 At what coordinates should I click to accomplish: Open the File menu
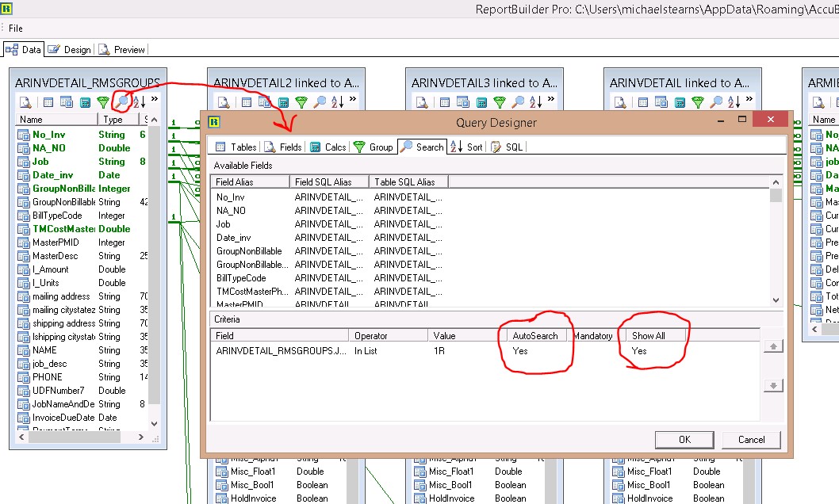[x=16, y=29]
